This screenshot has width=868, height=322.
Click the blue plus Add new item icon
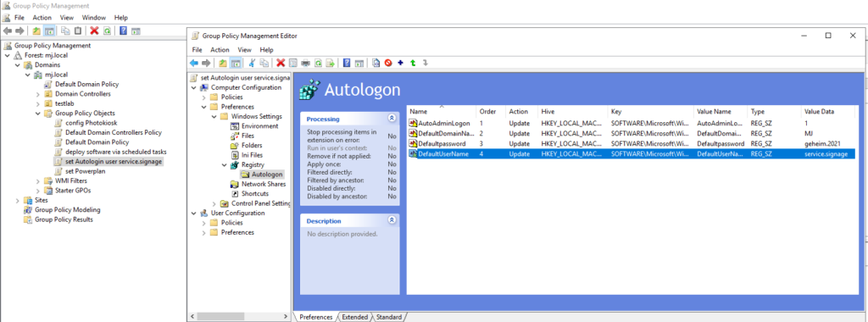pyautogui.click(x=400, y=63)
